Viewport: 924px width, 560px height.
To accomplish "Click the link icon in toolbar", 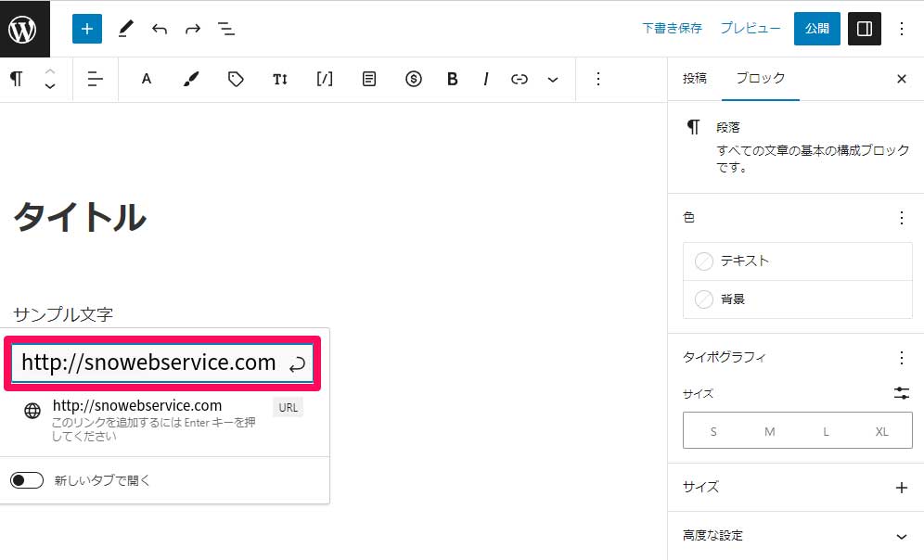I will point(520,80).
